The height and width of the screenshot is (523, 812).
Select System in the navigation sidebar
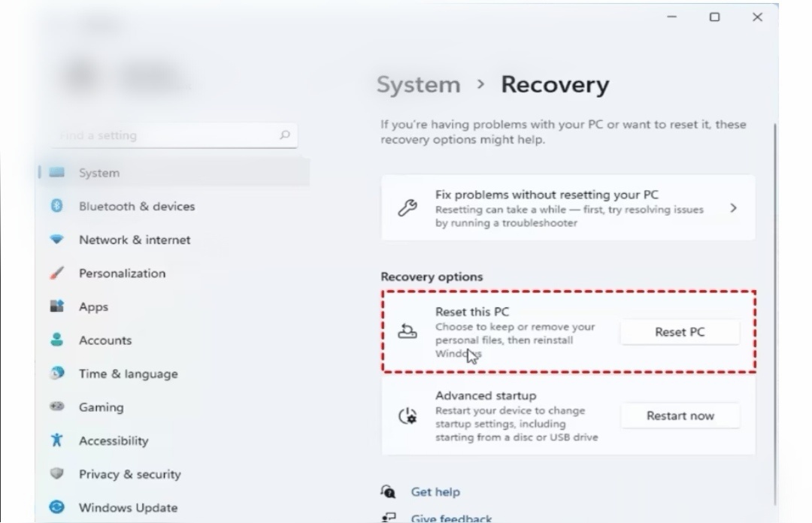(x=99, y=172)
